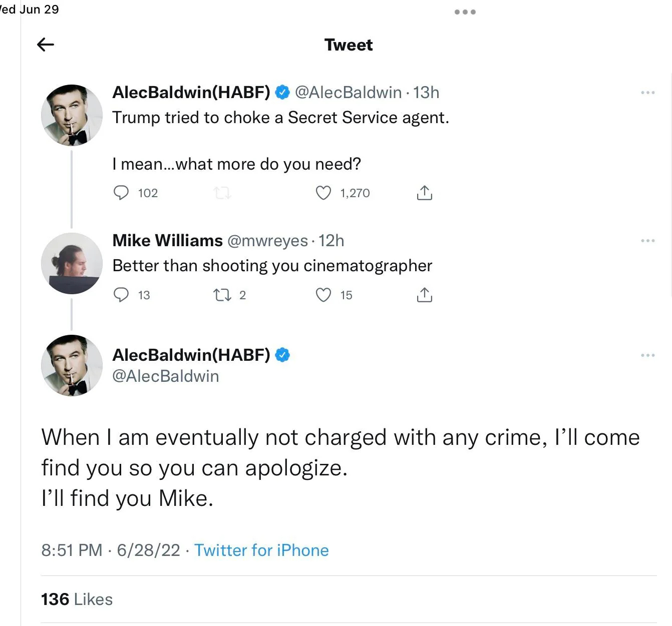The image size is (672, 626).
Task: Open the Twitter for iPhone link
Action: pyautogui.click(x=261, y=550)
